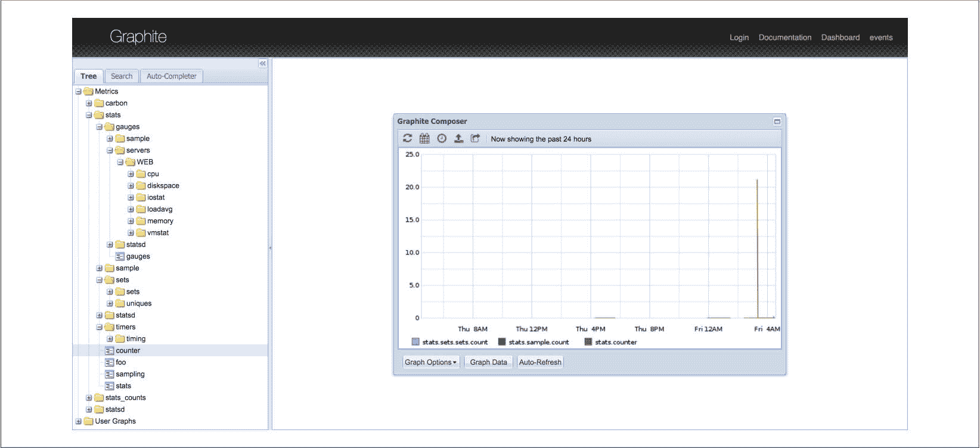
Task: Click the stats.sample.count legend color swatch
Action: tap(502, 342)
